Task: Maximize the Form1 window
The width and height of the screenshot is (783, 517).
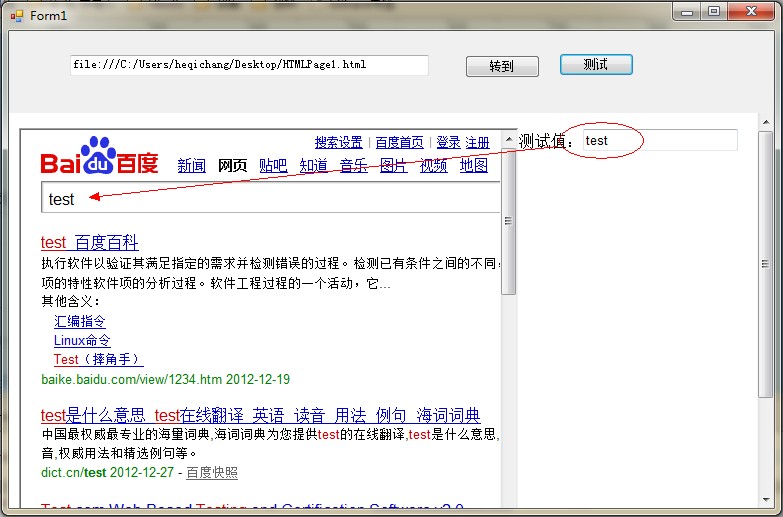Action: coord(714,11)
